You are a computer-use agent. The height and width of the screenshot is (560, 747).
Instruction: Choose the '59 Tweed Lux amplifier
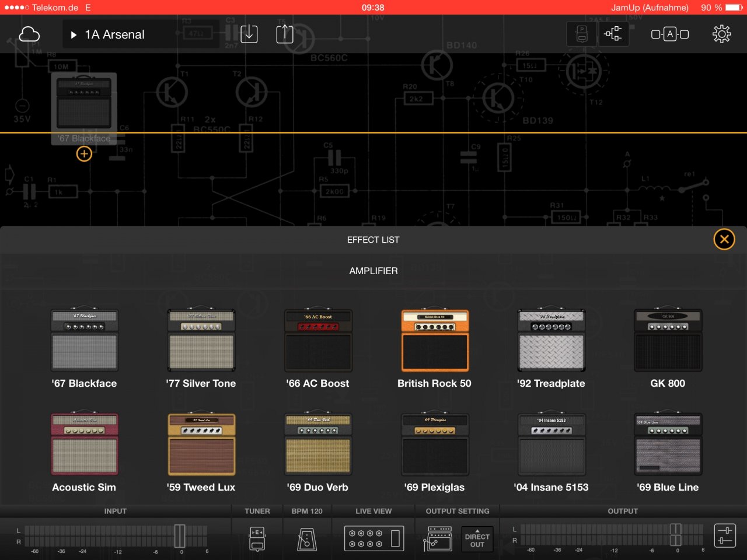[201, 453]
